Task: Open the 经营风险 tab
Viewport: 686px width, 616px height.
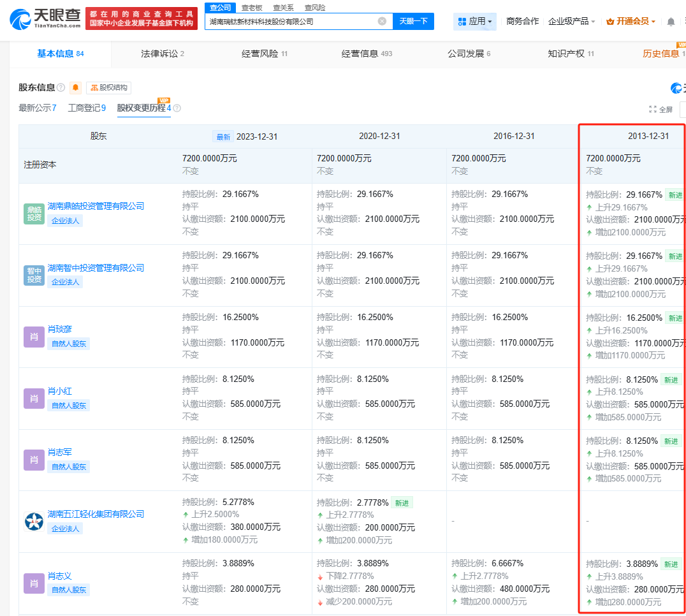Action: (264, 54)
